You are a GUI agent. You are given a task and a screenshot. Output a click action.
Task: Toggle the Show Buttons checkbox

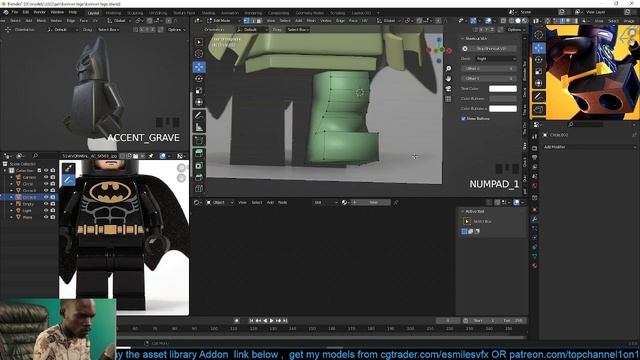coord(463,118)
